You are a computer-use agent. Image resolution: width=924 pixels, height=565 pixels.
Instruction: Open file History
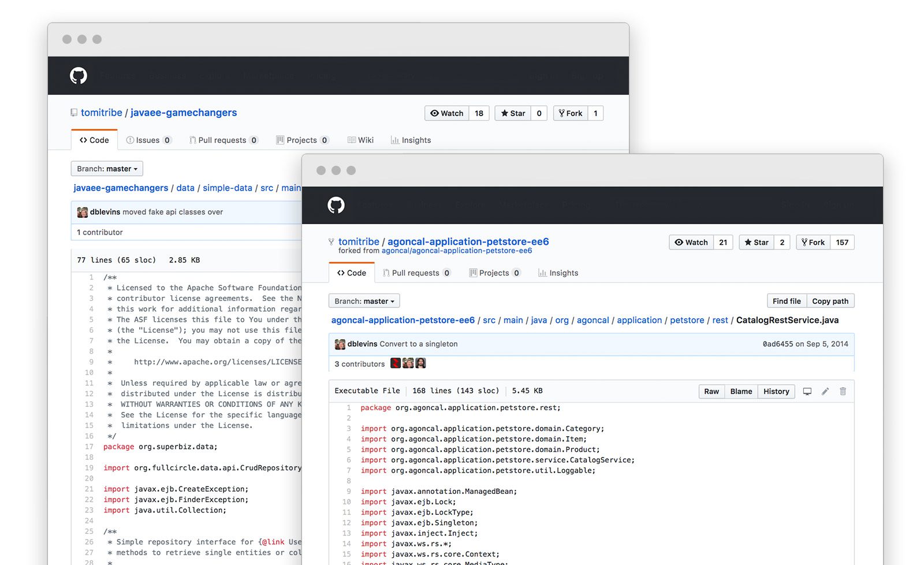tap(776, 391)
